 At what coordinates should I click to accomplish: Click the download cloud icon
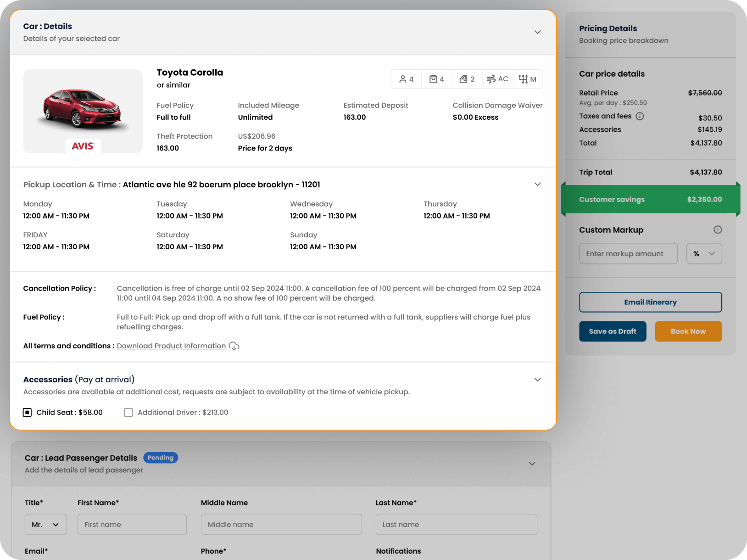(x=234, y=346)
